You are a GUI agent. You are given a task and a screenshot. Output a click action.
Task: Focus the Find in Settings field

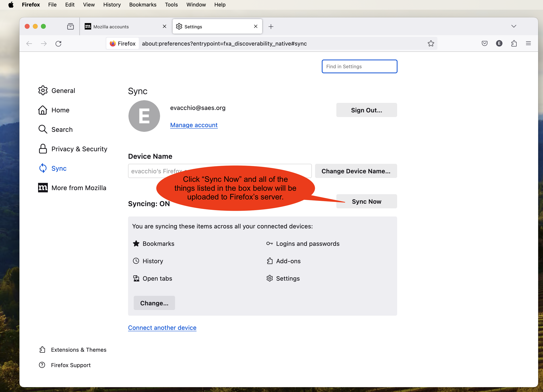point(359,67)
